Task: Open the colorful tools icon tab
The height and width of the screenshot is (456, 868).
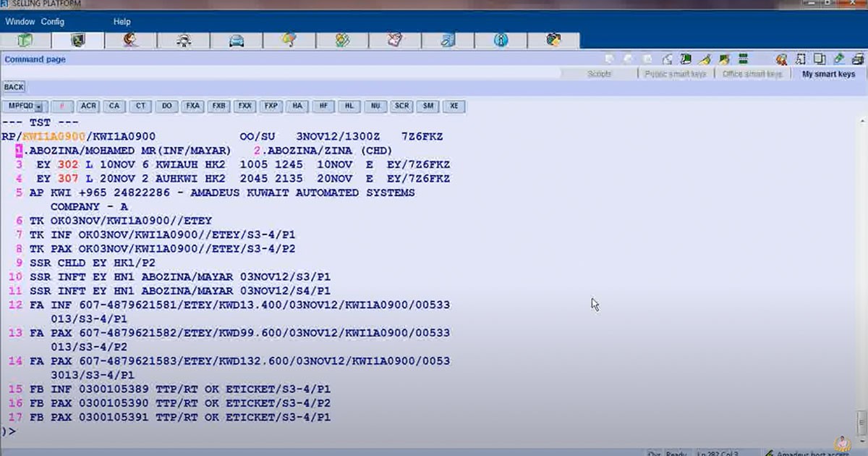Action: [x=554, y=41]
